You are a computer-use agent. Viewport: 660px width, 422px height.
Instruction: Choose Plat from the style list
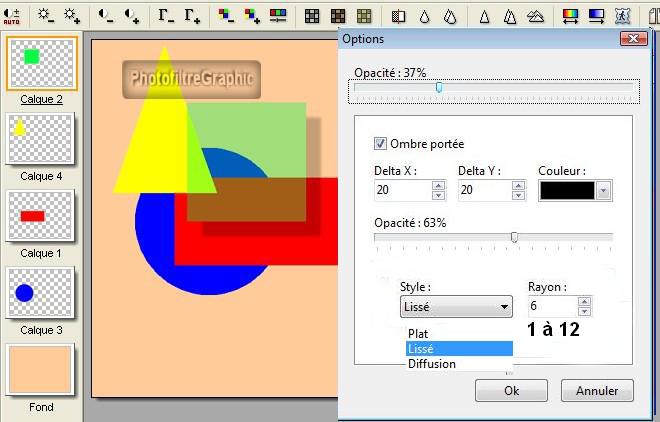420,333
